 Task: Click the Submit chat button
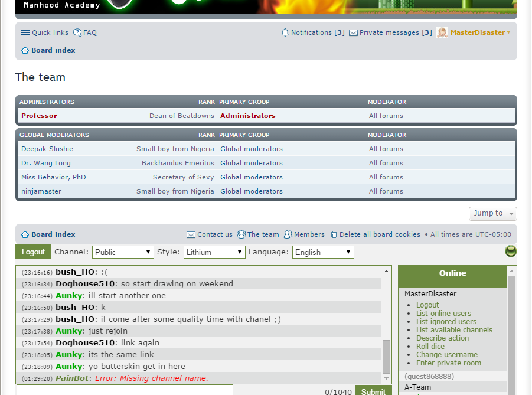pyautogui.click(x=373, y=391)
